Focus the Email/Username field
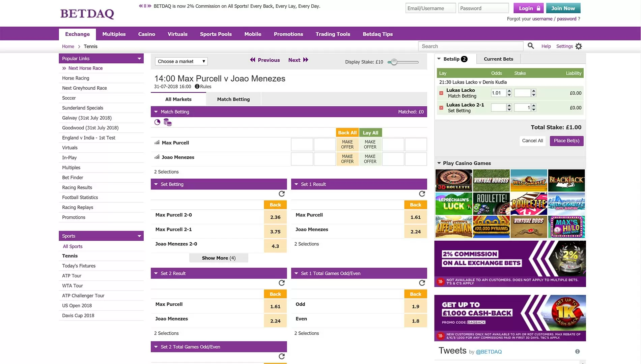 pyautogui.click(x=430, y=8)
